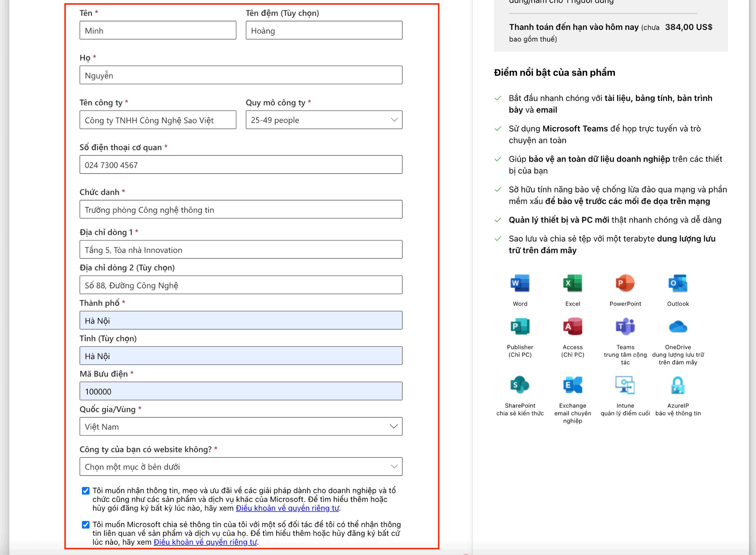
Task: Click the Địa chỉ dòng 1 field
Action: coord(241,250)
